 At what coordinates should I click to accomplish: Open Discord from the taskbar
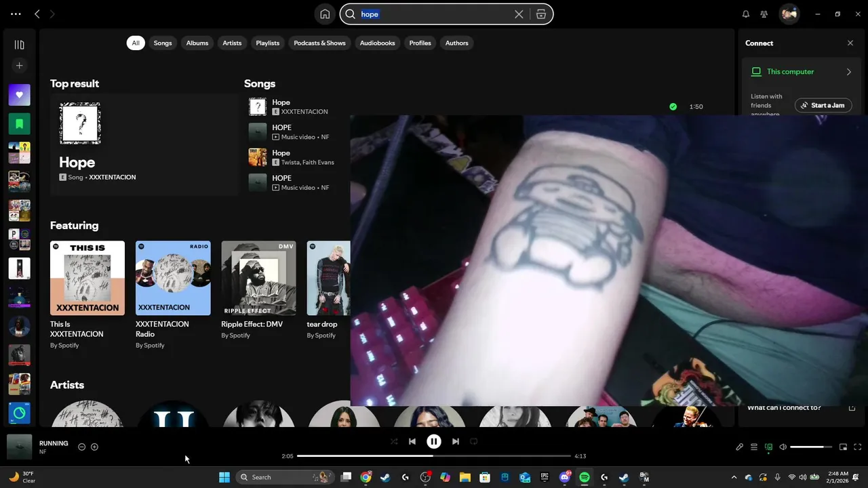(565, 477)
